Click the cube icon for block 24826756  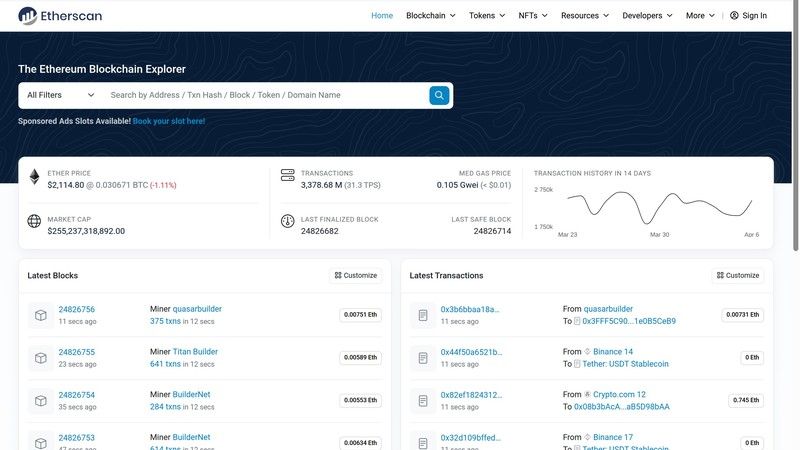[x=41, y=315]
